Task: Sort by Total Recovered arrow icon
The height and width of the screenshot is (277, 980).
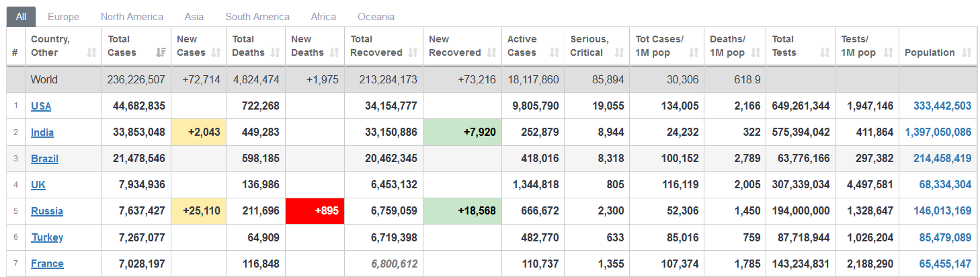Action: (414, 52)
